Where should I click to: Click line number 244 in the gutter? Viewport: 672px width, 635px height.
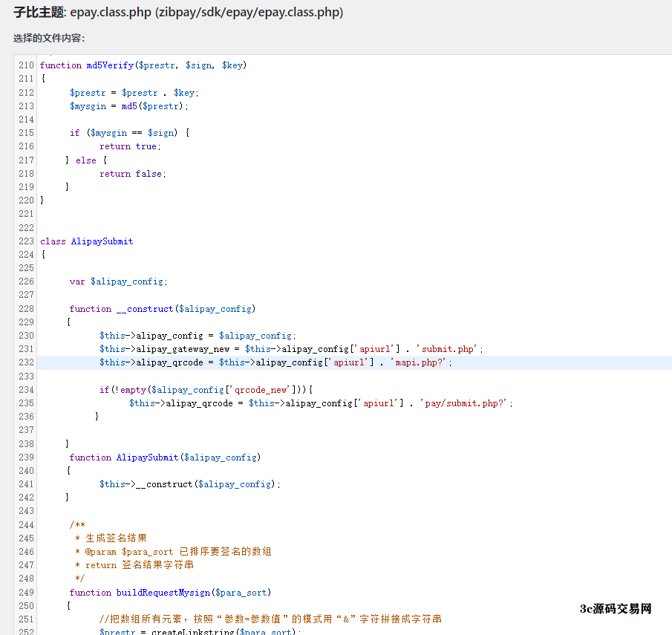[x=26, y=525]
